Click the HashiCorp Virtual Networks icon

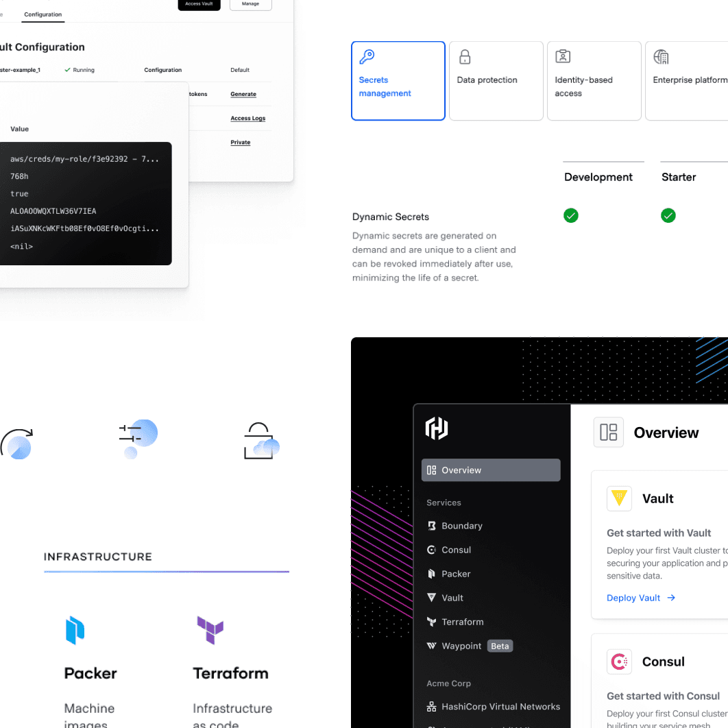point(431,707)
